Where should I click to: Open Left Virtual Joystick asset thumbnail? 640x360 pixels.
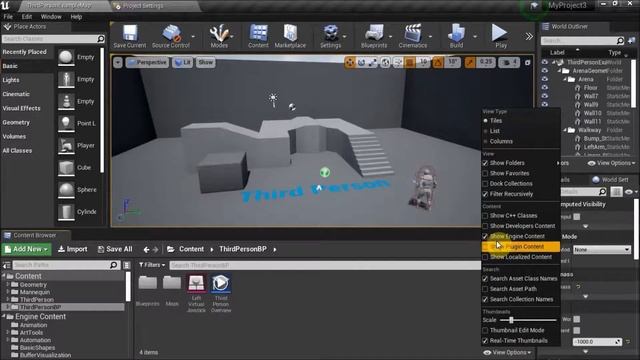coord(196,283)
